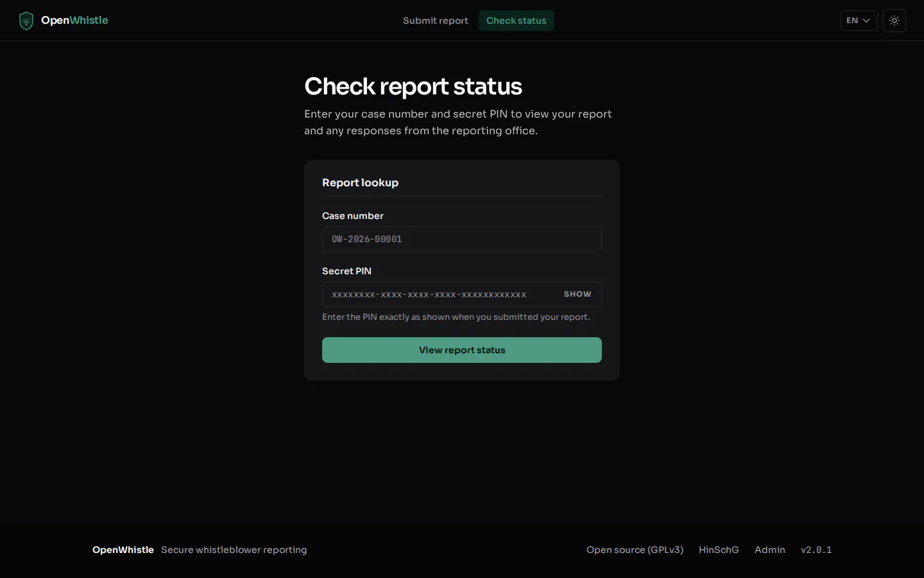Click the Case number input field
Screen dimensions: 924x578
[x=462, y=239]
